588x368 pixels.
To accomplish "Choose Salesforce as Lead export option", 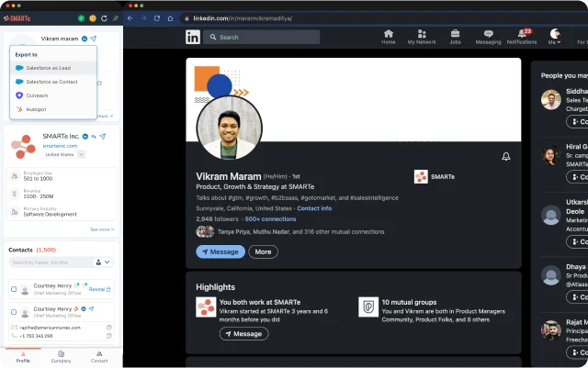I will (x=53, y=68).
